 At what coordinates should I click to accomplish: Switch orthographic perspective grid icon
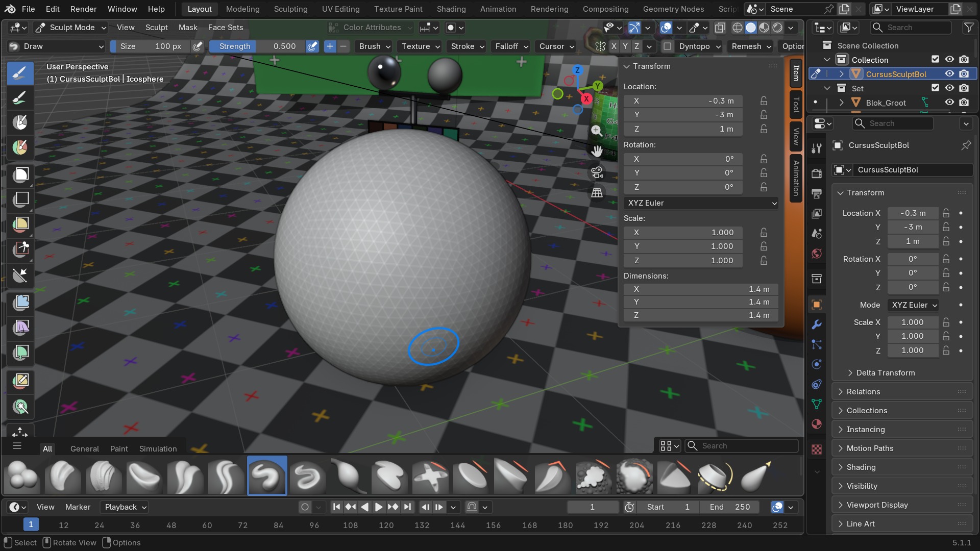click(597, 192)
